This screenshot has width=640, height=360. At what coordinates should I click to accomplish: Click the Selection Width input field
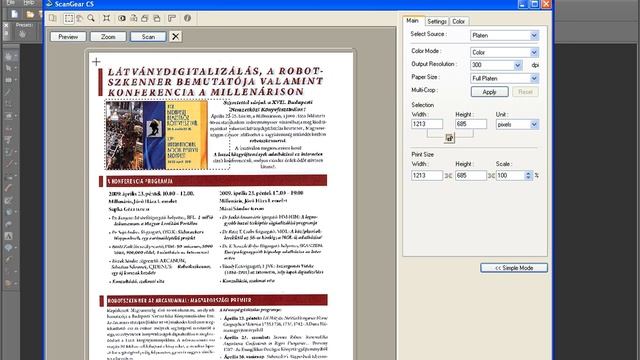point(427,124)
